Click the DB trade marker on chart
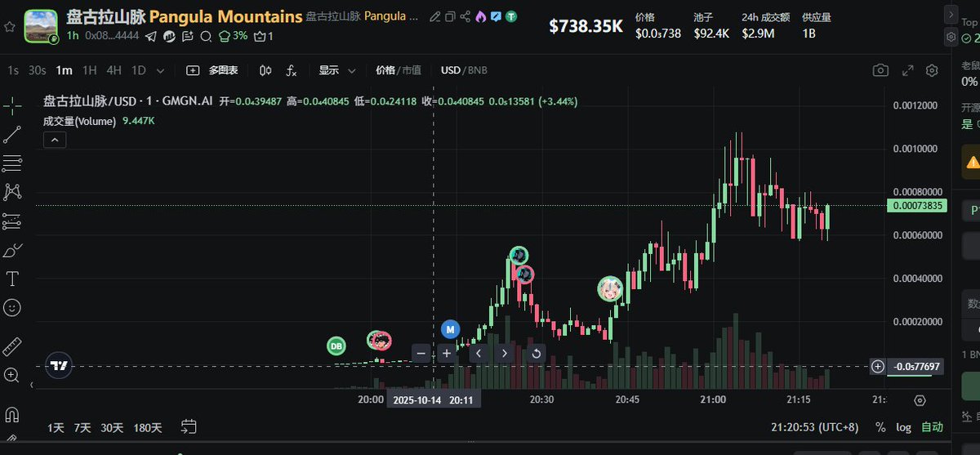This screenshot has width=980, height=455. click(x=336, y=346)
